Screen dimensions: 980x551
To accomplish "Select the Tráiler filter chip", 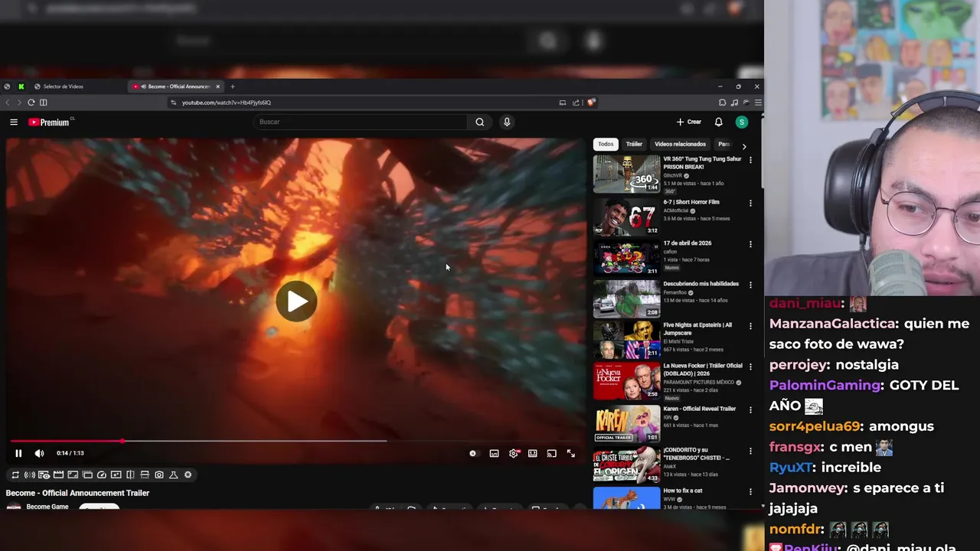I will [x=634, y=144].
